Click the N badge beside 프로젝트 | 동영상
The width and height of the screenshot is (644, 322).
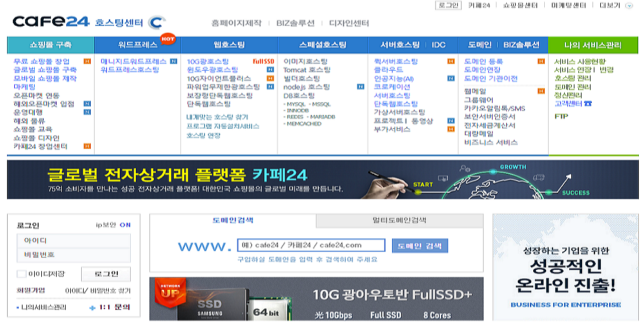tap(451, 121)
